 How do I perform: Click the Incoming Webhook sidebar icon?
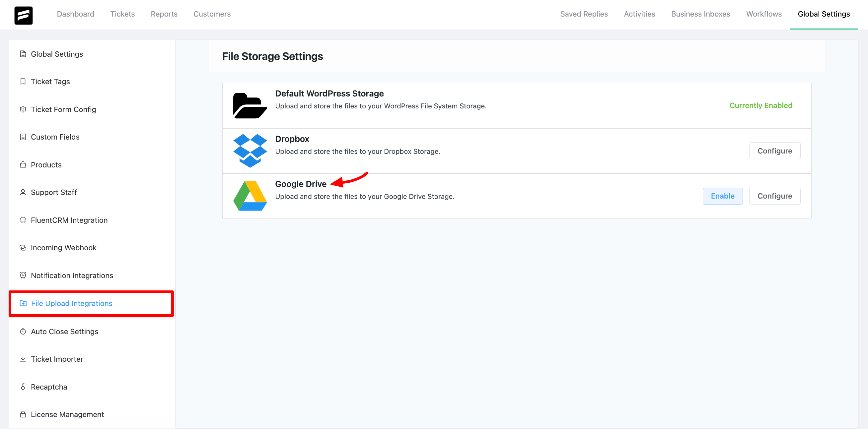click(24, 248)
